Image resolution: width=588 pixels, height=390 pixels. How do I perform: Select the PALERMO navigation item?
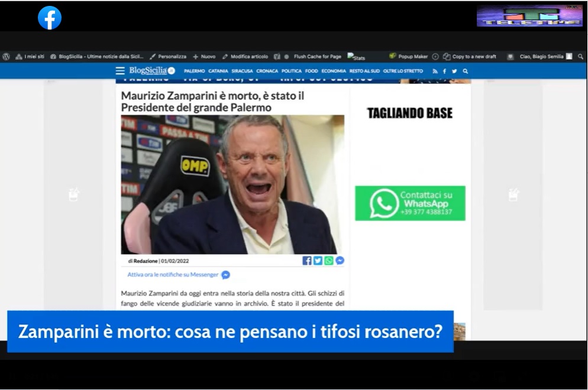click(194, 71)
